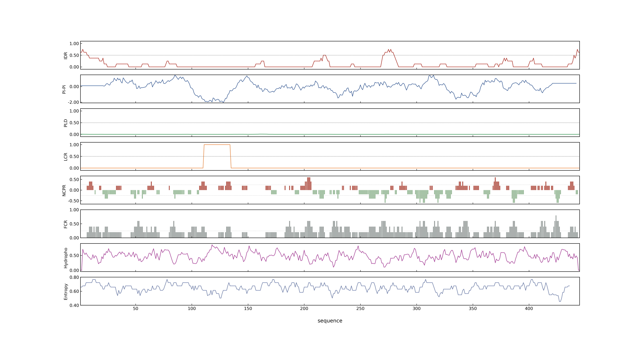Screen dimensions: 644x343
Task: Click x-axis tick label 400
Action: 529,309
